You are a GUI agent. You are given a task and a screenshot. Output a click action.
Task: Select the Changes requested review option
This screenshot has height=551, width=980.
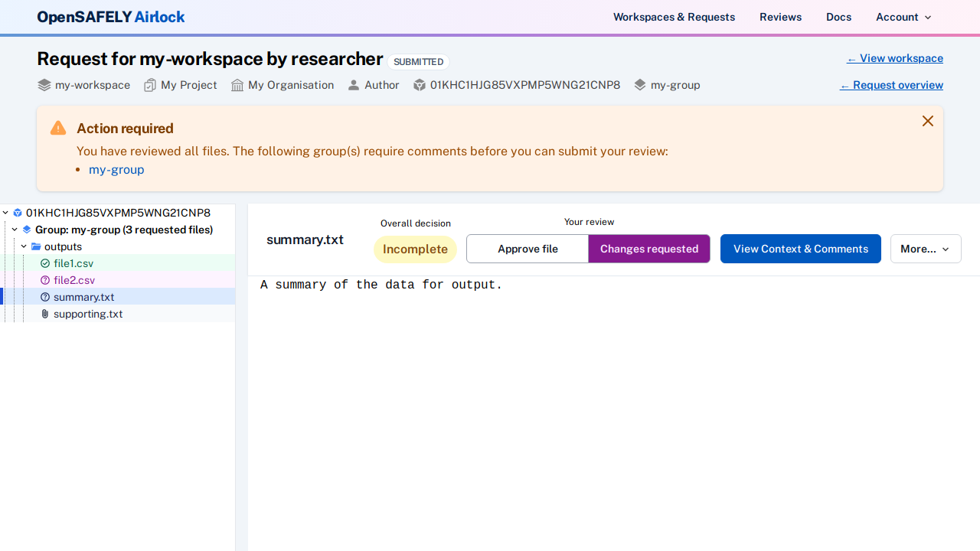[x=648, y=249]
